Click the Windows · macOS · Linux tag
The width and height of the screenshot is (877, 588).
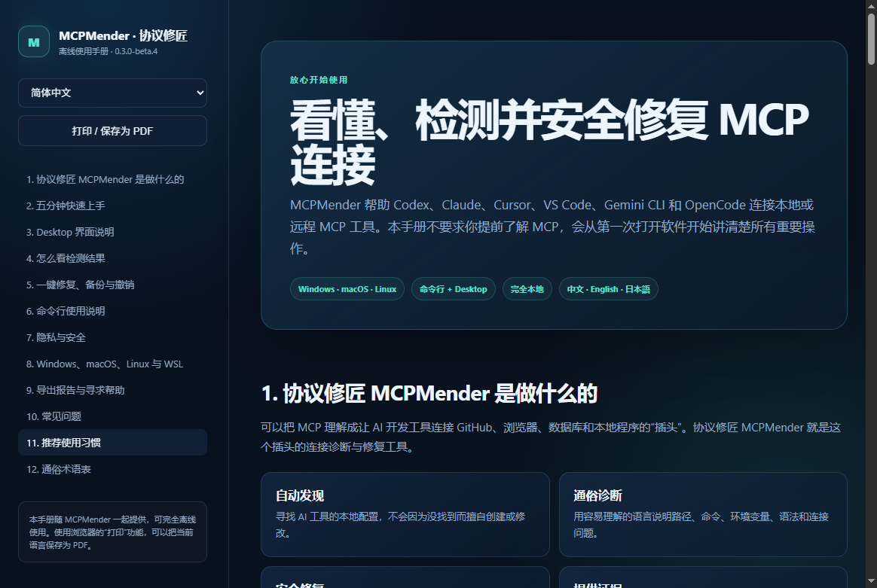tap(347, 289)
